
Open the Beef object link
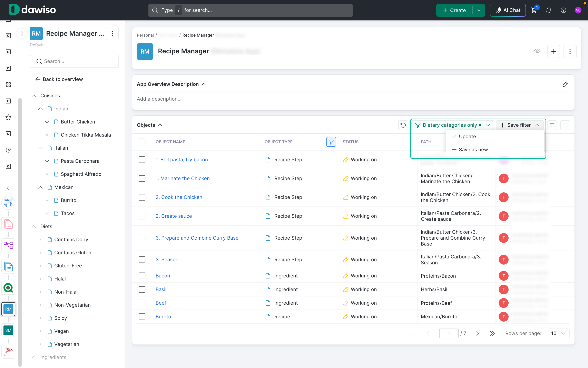[x=161, y=303]
